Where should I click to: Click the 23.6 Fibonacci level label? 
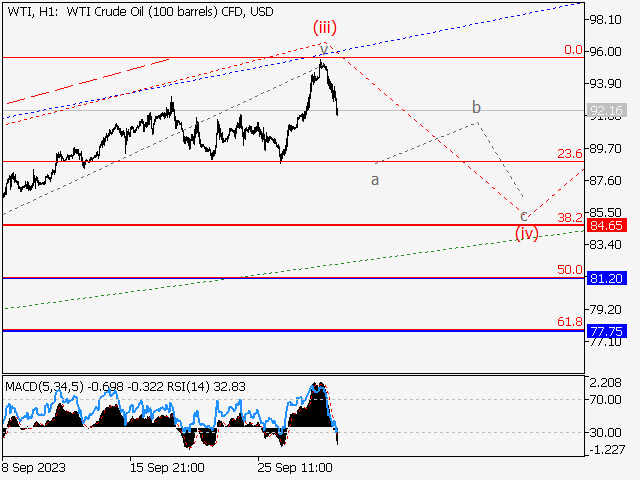click(570, 154)
